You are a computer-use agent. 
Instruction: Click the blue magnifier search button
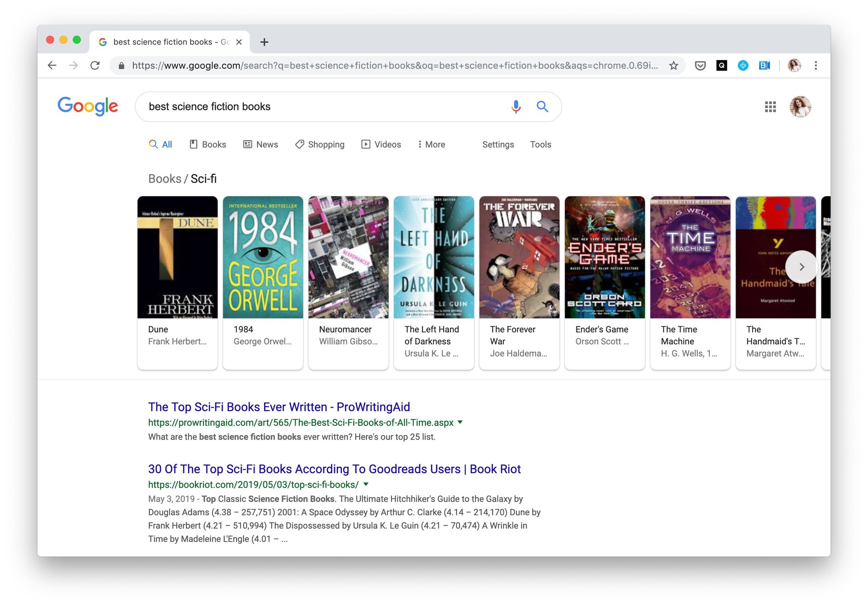pyautogui.click(x=542, y=107)
